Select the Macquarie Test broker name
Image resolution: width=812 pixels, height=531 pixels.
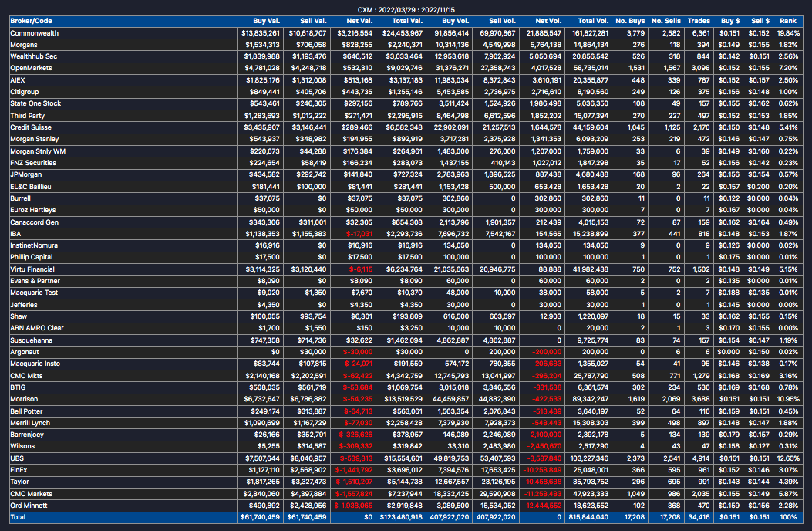tap(34, 293)
